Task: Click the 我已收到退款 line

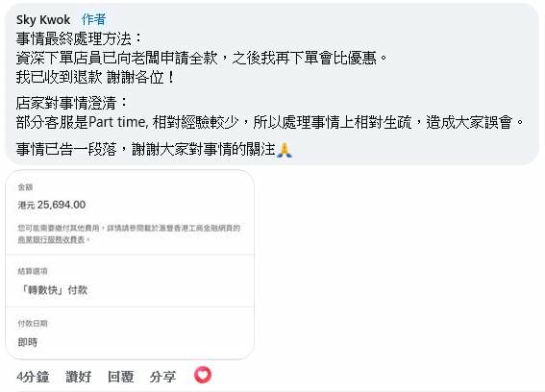Action: coord(95,77)
